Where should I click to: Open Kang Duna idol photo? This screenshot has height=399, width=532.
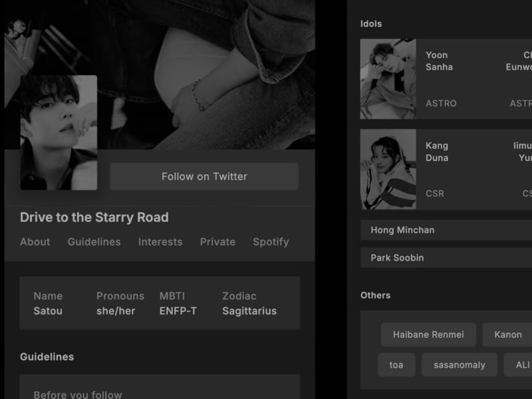tap(388, 169)
